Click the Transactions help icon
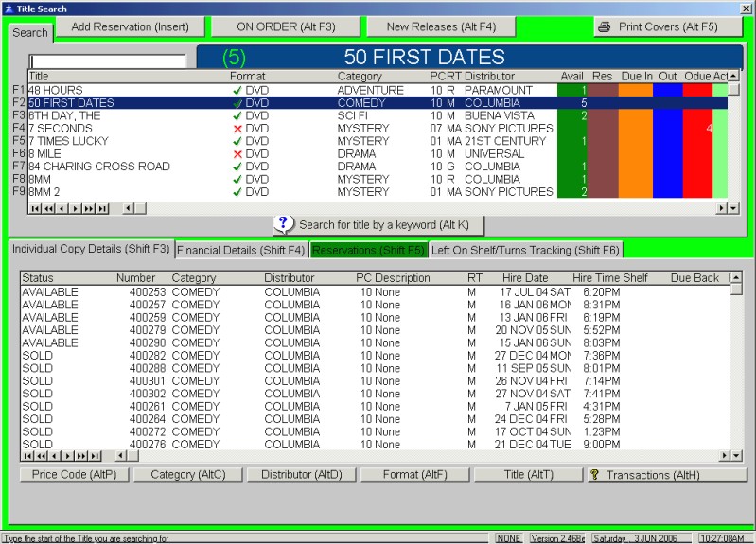The height and width of the screenshot is (544, 756). (594, 475)
